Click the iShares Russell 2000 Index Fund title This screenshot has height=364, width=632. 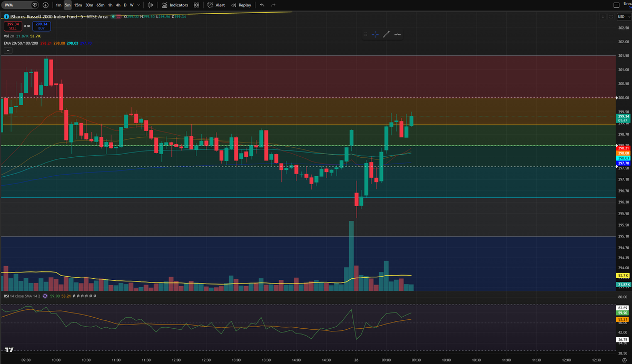coord(60,17)
